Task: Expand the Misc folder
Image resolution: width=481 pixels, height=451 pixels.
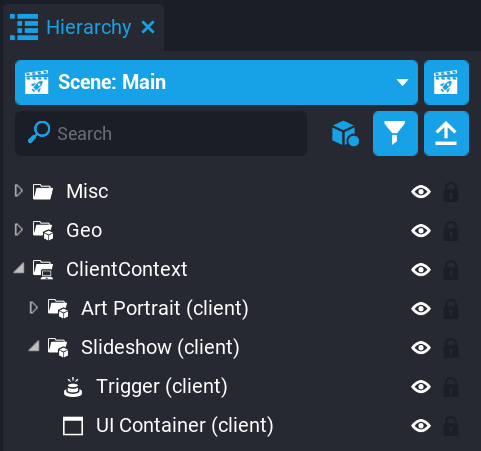Action: tap(19, 191)
